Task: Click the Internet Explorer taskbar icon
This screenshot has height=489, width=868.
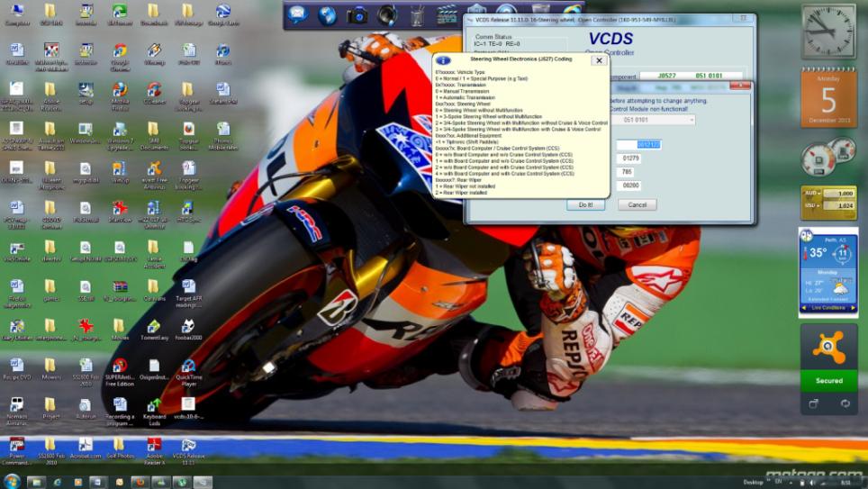Action: point(57,482)
